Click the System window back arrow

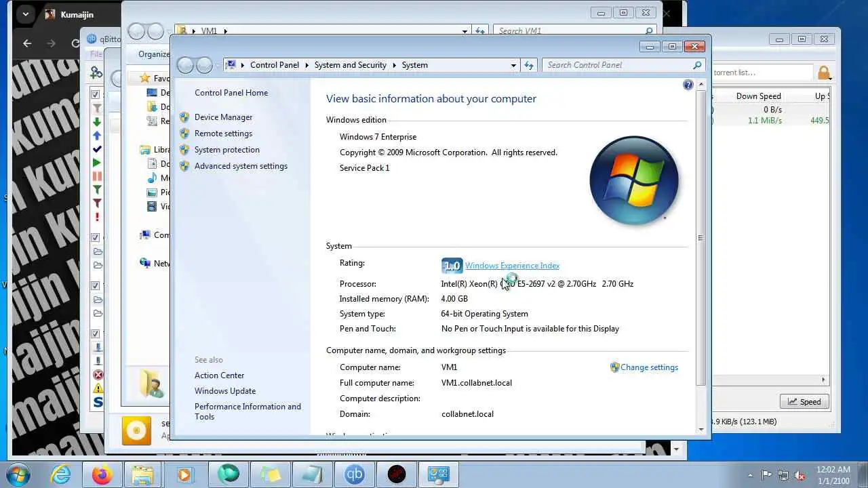[x=185, y=65]
